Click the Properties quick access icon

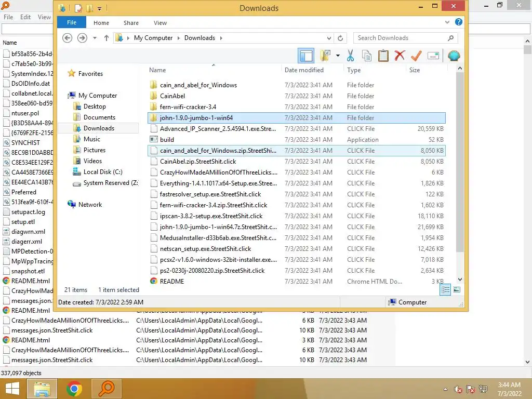pyautogui.click(x=78, y=8)
